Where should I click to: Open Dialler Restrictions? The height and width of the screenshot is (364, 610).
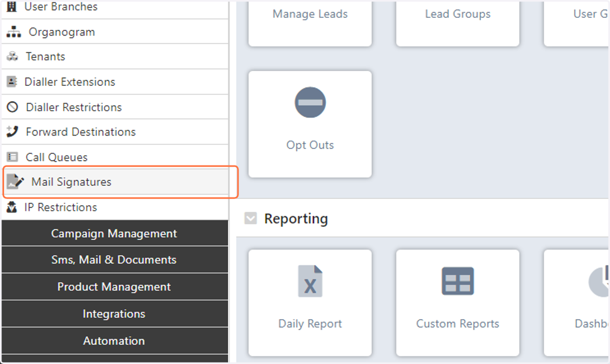115,107
